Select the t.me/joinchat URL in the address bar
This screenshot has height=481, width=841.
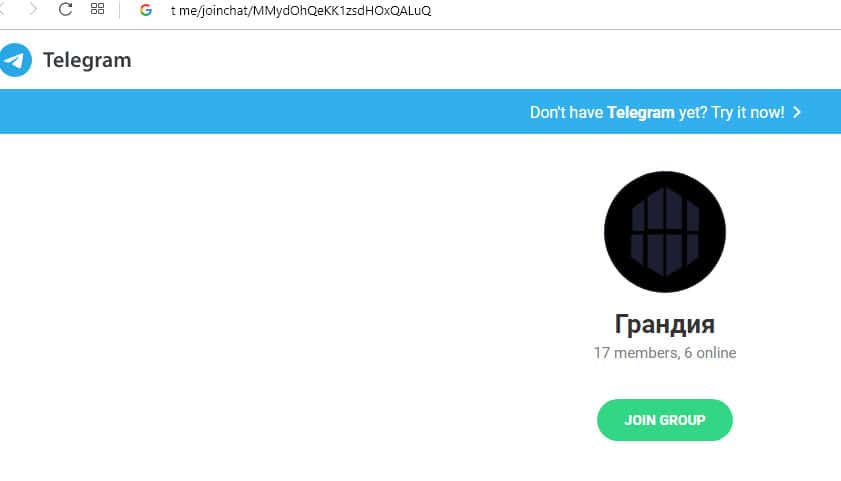click(300, 11)
